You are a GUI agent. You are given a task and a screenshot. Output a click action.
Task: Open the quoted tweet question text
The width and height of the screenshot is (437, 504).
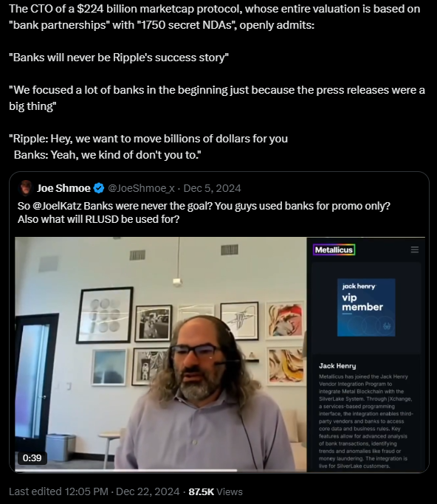coord(204,213)
